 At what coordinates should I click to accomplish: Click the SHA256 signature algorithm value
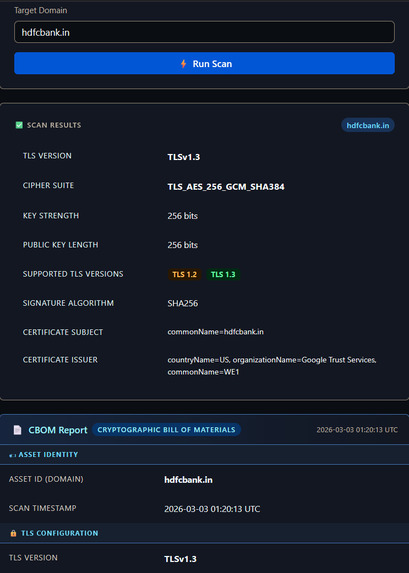click(182, 303)
